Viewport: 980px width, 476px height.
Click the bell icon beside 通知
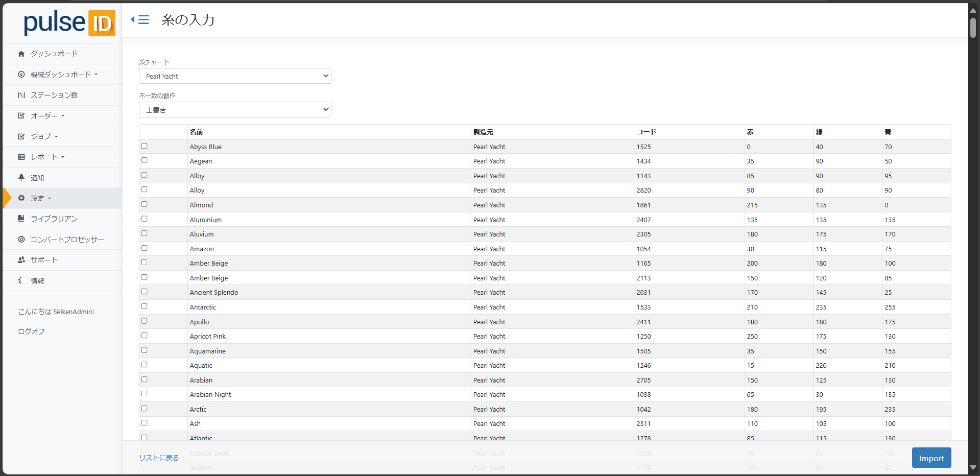(21, 177)
